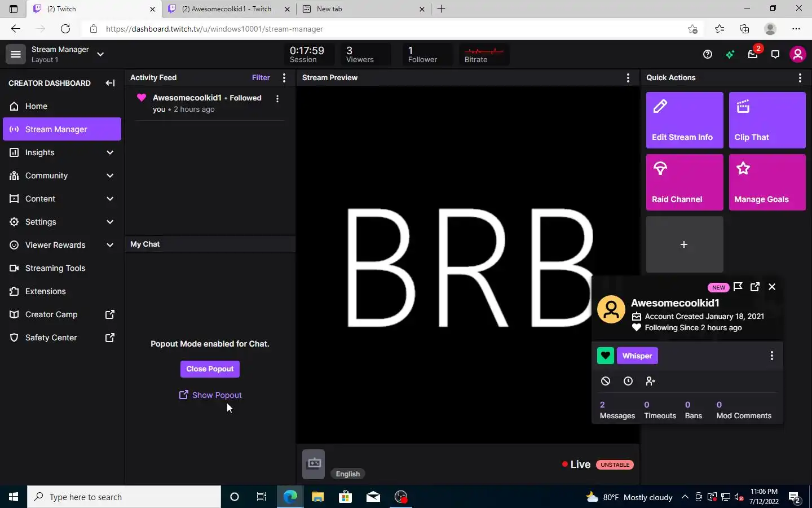Image resolution: width=812 pixels, height=508 pixels.
Task: Click the Filter link in Activity Feed
Action: [x=261, y=78]
